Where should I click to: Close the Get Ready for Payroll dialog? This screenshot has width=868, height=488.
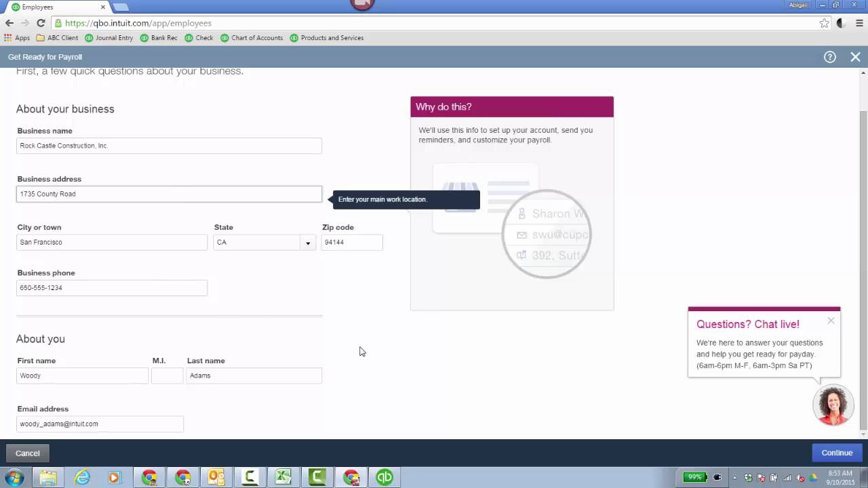855,57
